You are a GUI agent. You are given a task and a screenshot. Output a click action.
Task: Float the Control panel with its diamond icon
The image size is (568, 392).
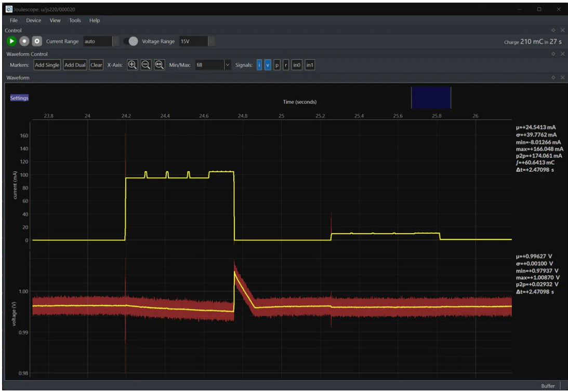(553, 31)
